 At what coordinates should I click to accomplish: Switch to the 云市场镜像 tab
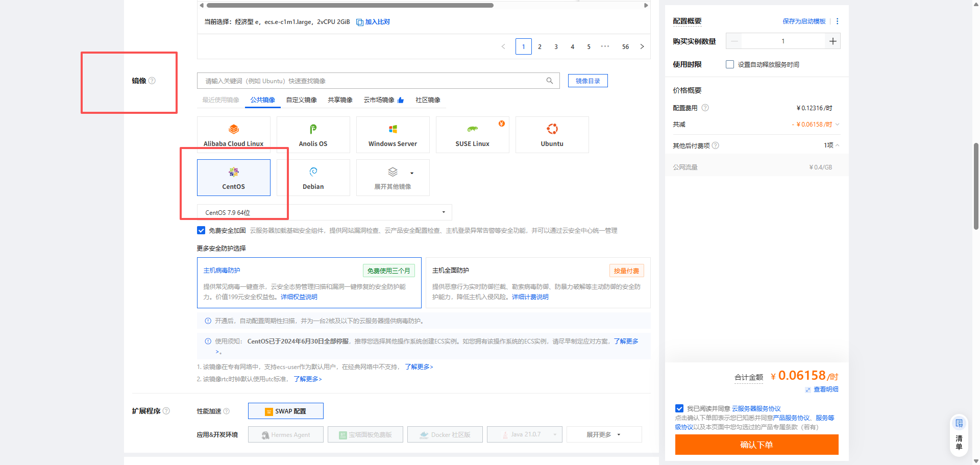[x=384, y=100]
